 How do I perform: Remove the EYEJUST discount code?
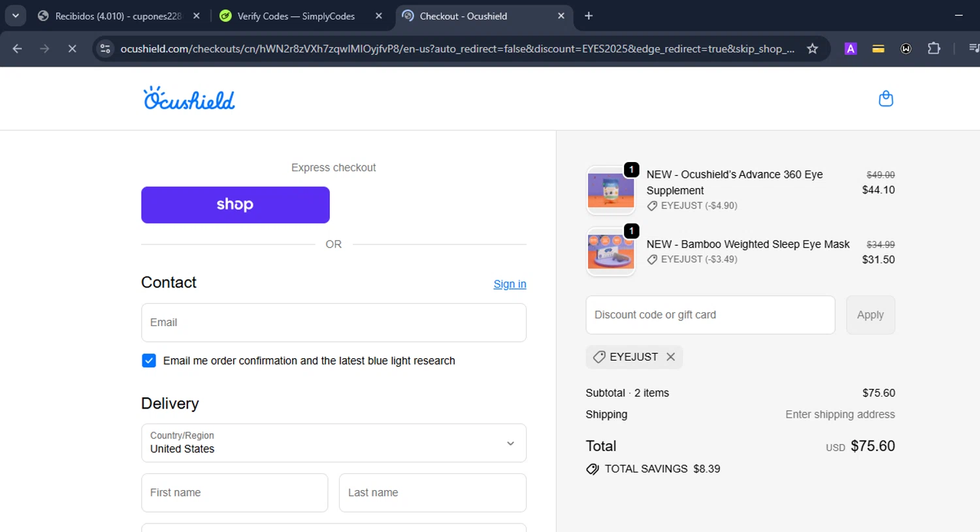tap(670, 357)
